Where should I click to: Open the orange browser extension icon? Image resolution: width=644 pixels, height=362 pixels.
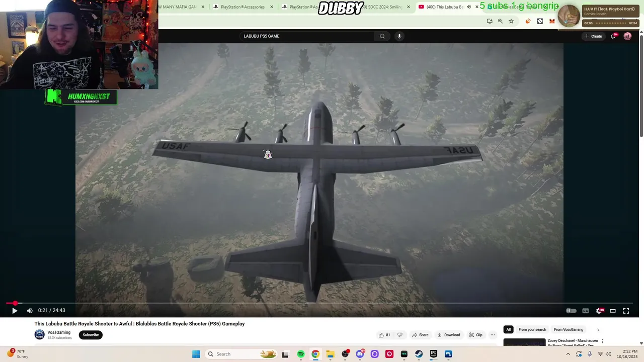click(x=528, y=21)
